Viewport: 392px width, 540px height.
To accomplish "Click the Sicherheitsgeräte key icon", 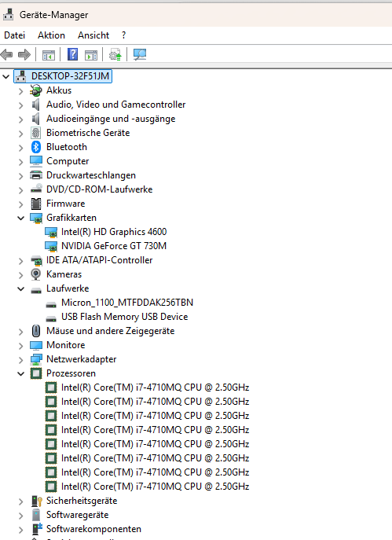I will pyautogui.click(x=36, y=501).
